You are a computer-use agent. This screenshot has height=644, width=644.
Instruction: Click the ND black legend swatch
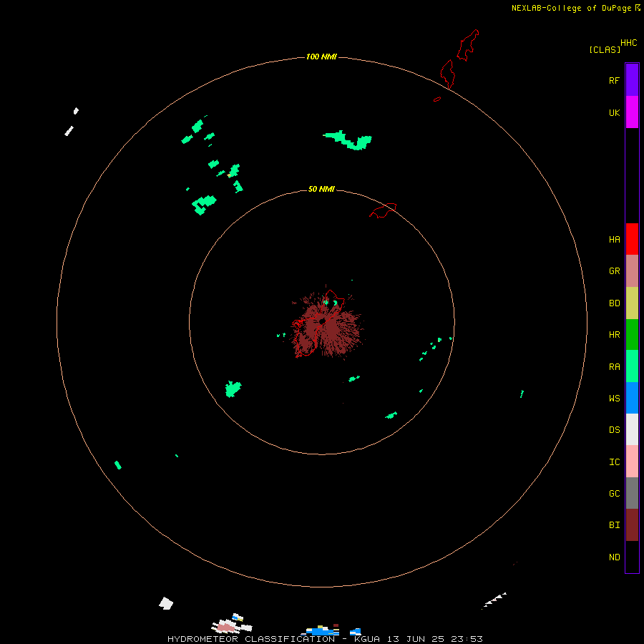(x=632, y=557)
